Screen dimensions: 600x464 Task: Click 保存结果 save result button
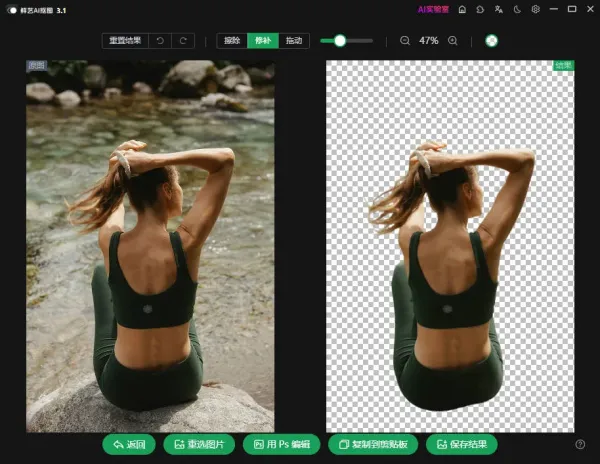461,444
